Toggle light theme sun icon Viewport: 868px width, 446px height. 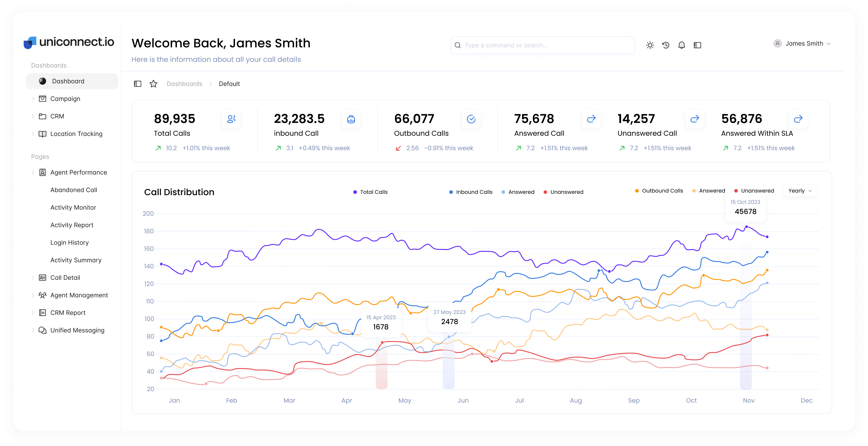pos(650,45)
